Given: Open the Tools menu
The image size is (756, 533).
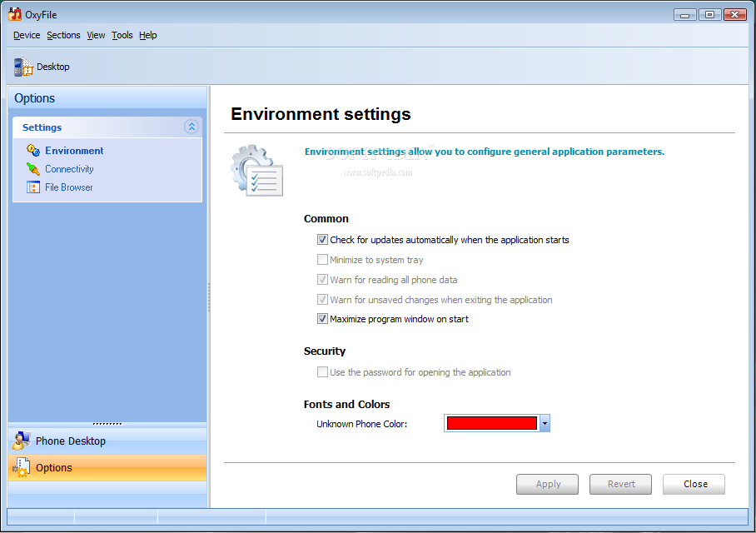Looking at the screenshot, I should pyautogui.click(x=122, y=35).
